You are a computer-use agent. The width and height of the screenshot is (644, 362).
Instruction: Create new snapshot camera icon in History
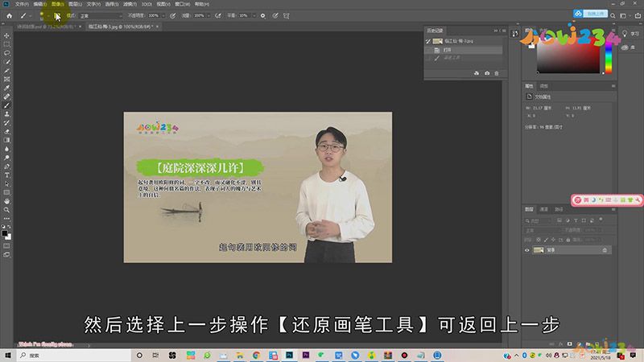click(x=487, y=73)
